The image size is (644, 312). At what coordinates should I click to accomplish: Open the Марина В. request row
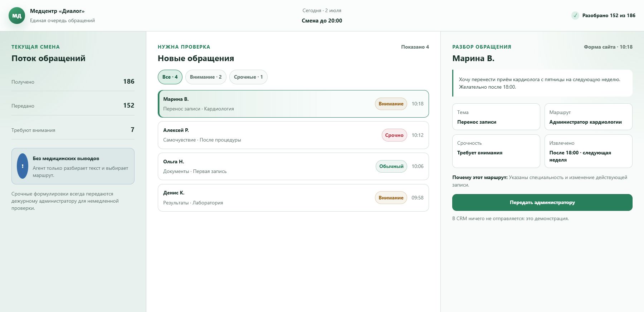click(x=293, y=104)
